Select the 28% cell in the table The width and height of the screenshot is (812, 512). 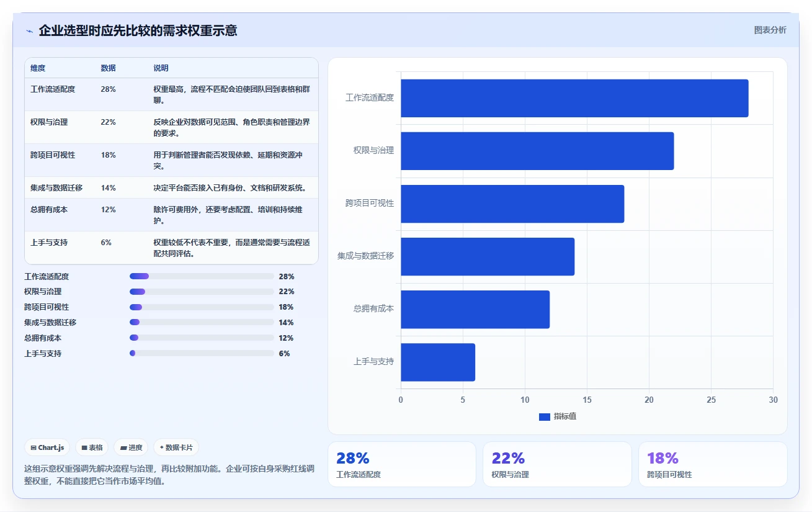click(108, 89)
